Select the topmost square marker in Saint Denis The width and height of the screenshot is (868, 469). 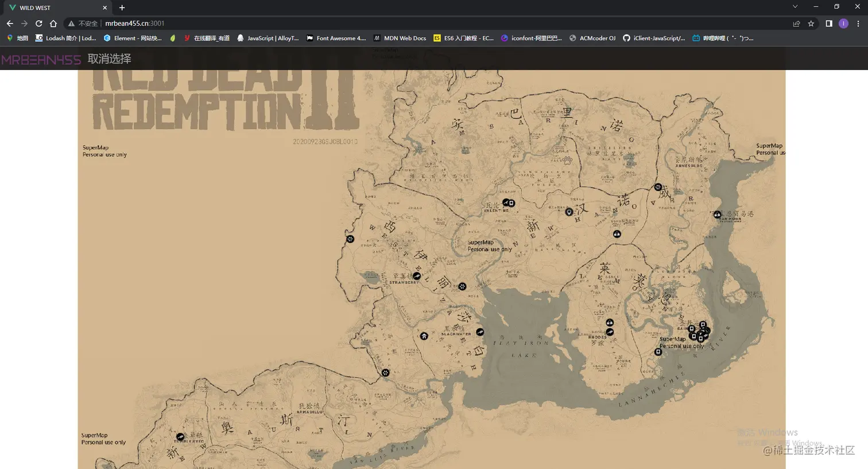(x=703, y=324)
